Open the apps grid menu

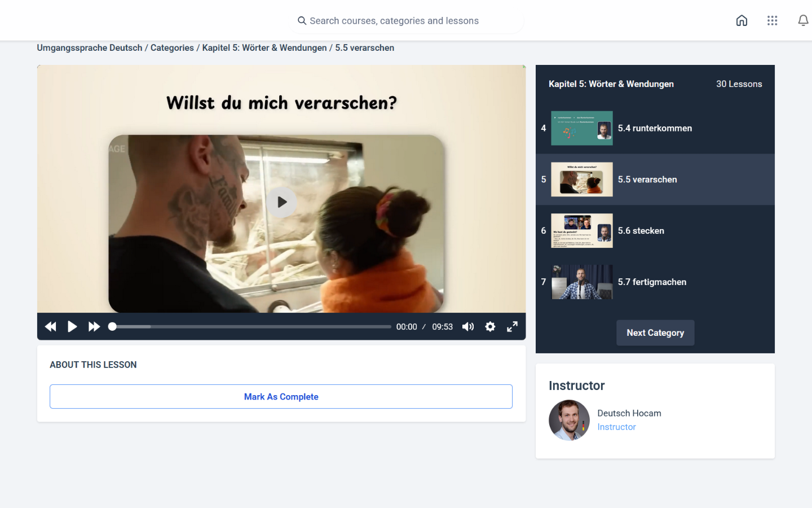point(772,21)
